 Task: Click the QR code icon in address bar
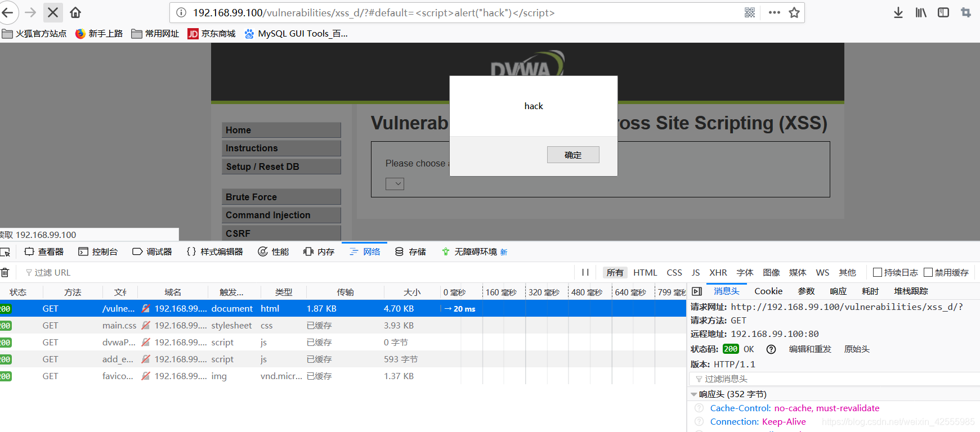(750, 12)
